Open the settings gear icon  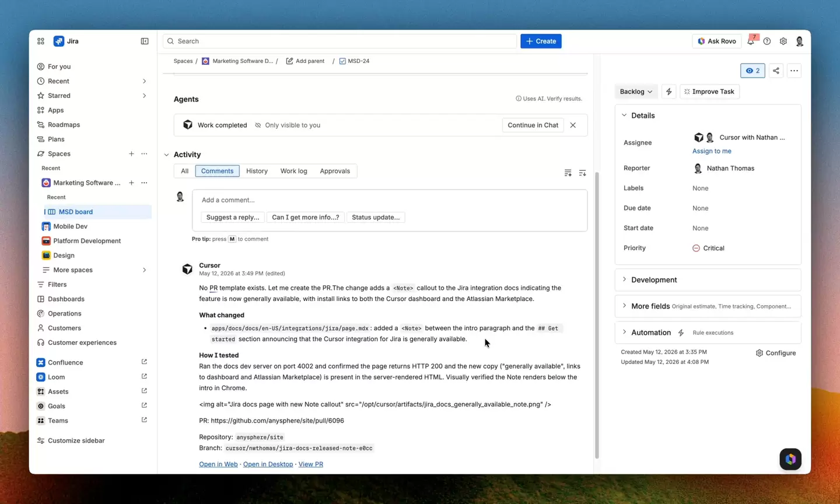point(783,41)
